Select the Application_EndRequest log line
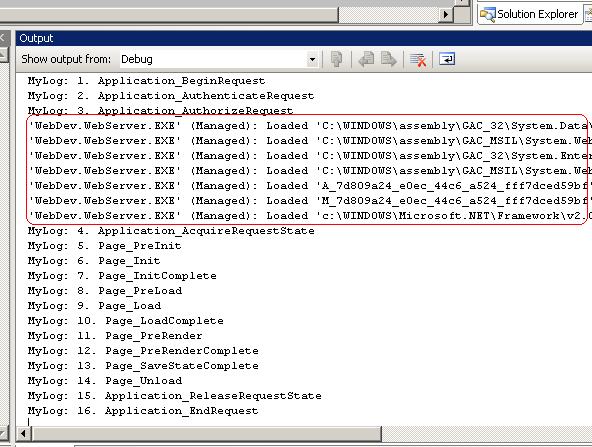 click(143, 411)
